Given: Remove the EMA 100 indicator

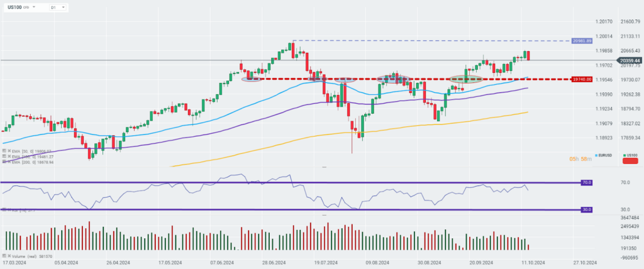Looking at the screenshot, I should [9, 156].
